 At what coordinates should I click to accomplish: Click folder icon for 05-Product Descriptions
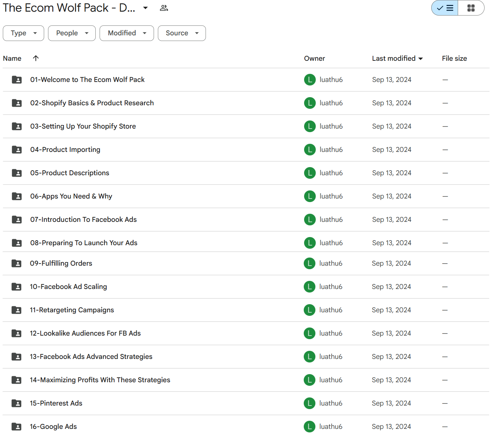17,173
